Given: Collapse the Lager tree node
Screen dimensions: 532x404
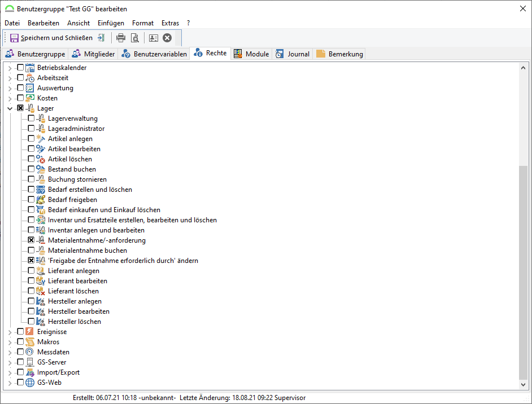Looking at the screenshot, I should [10, 109].
